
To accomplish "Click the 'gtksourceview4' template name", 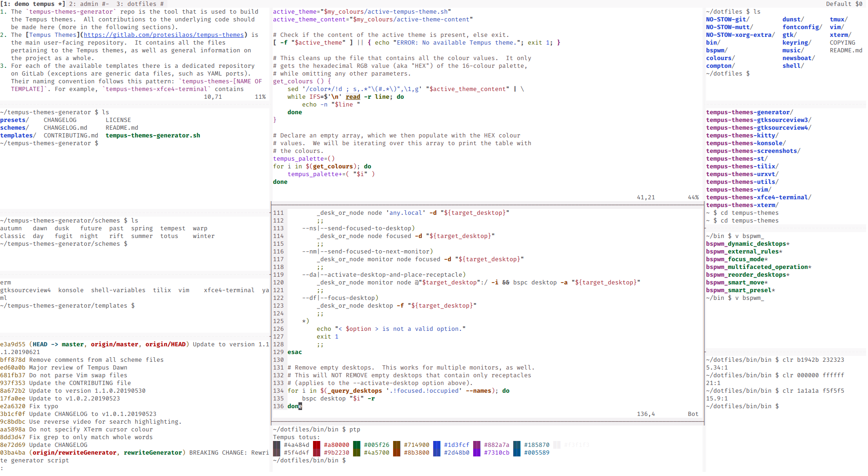I will (25, 290).
